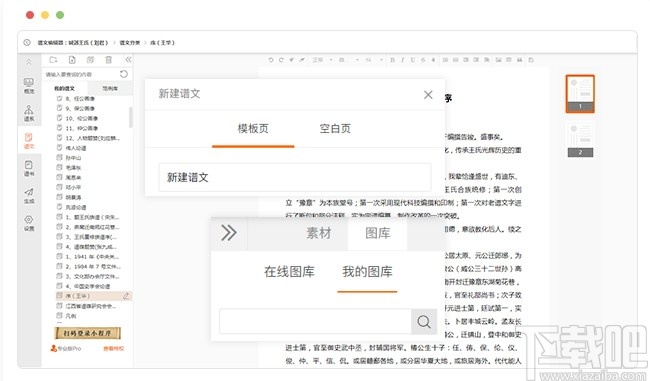Viewport: 650px width, 381px height.
Task: Toggle bold formatting
Action: click(x=392, y=60)
